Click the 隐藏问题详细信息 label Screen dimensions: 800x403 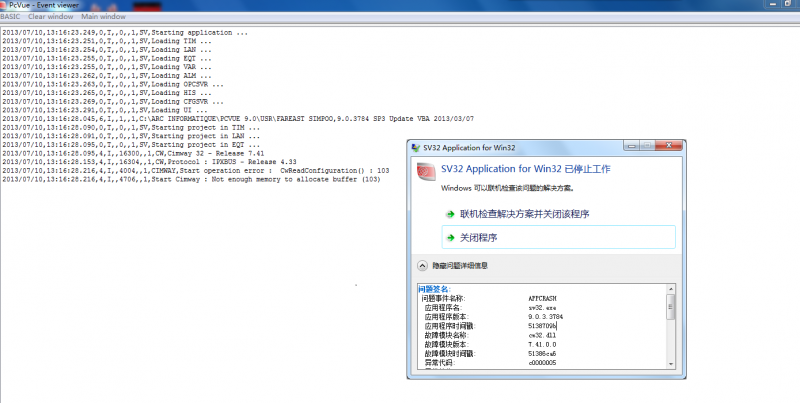tap(460, 266)
